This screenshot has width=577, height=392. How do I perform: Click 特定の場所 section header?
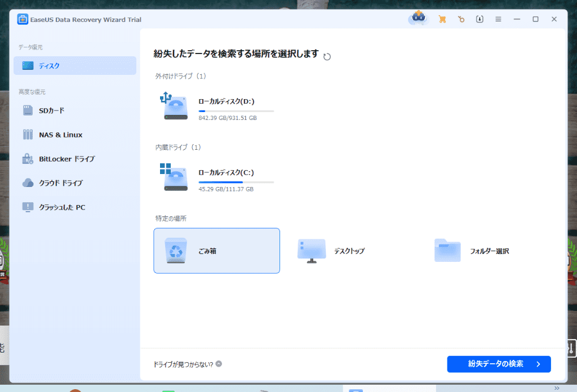tap(171, 219)
